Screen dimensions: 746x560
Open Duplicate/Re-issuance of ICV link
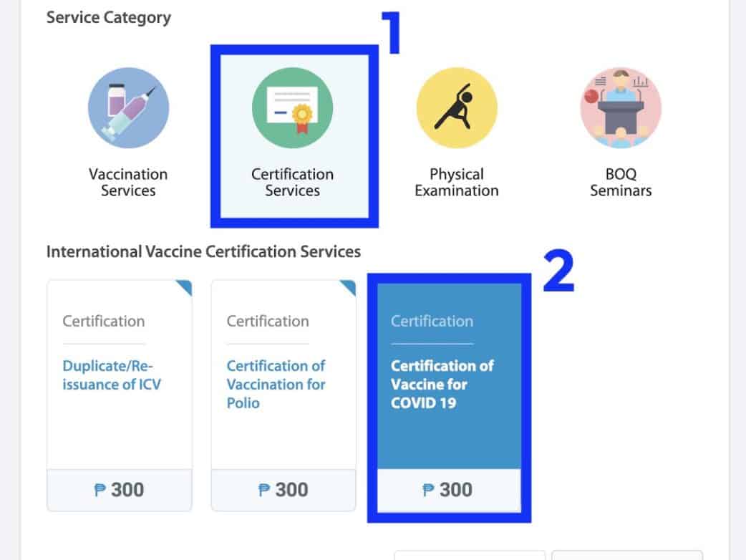(112, 375)
